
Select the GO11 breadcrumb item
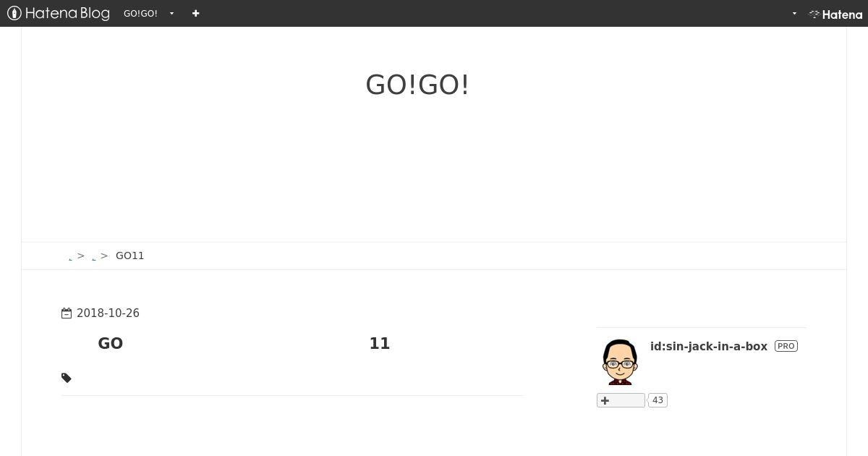click(130, 256)
